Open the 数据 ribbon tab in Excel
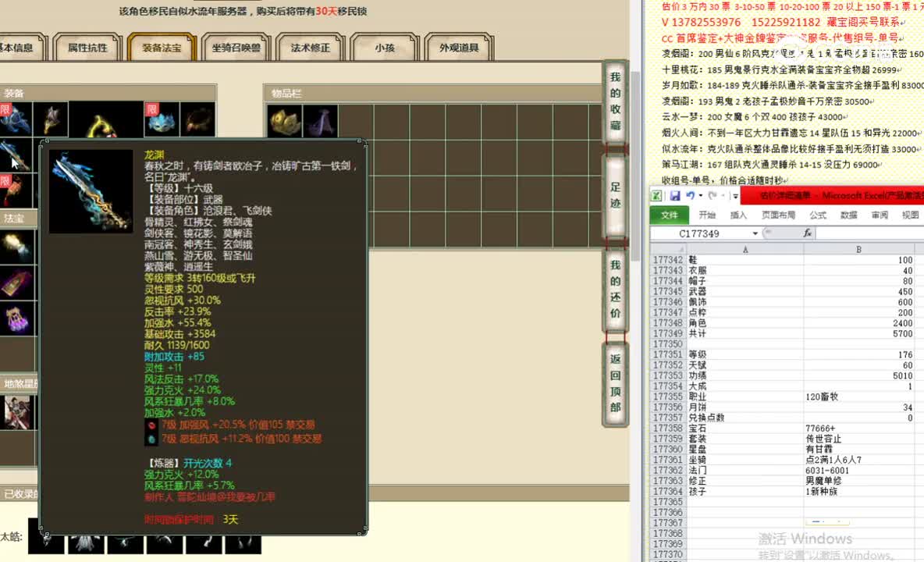This screenshot has width=924, height=562. point(848,215)
